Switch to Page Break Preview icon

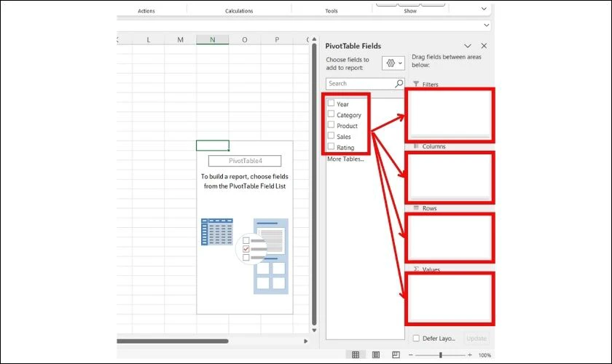396,355
